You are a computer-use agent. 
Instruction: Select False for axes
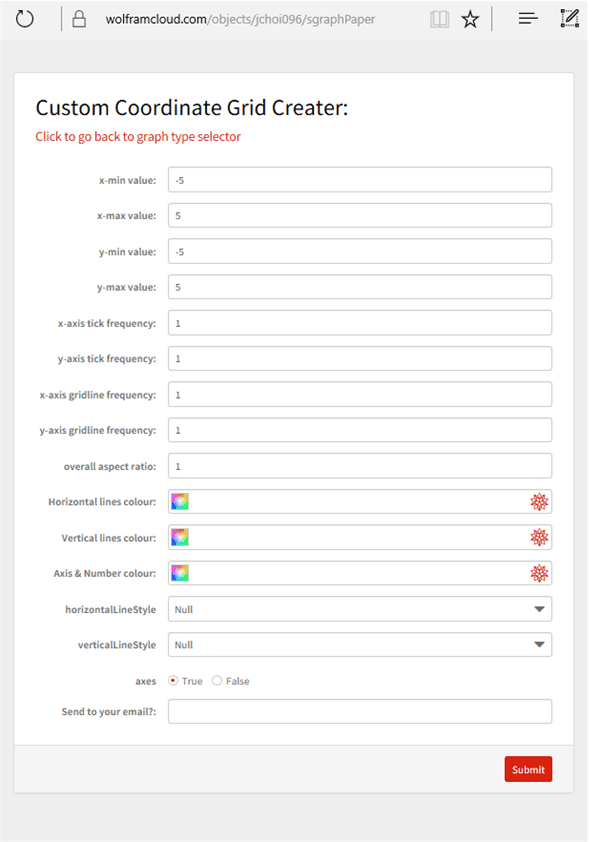(217, 680)
